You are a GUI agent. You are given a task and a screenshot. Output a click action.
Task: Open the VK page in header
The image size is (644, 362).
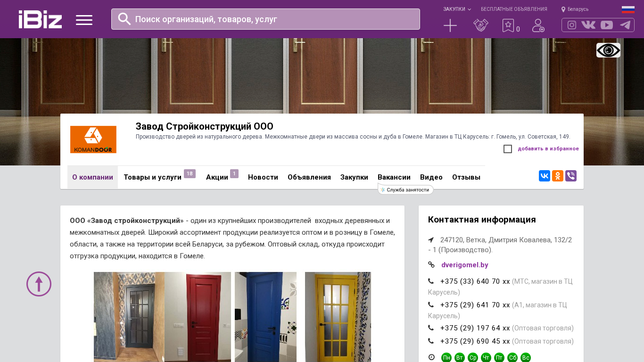588,25
